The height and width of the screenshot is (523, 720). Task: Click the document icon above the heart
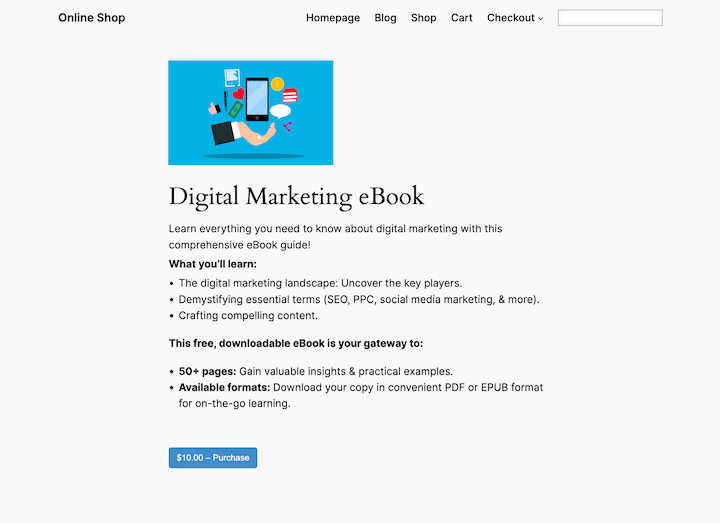click(232, 77)
